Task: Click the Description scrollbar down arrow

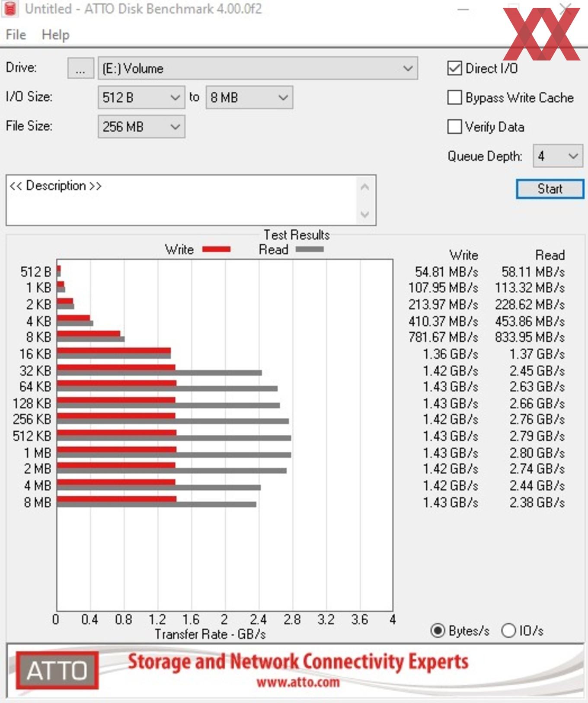Action: point(365,214)
